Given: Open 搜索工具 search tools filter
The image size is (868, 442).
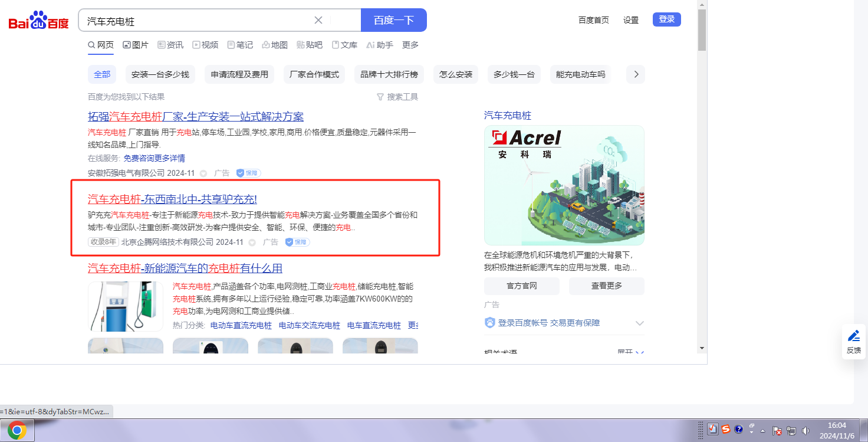Looking at the screenshot, I should (x=397, y=97).
